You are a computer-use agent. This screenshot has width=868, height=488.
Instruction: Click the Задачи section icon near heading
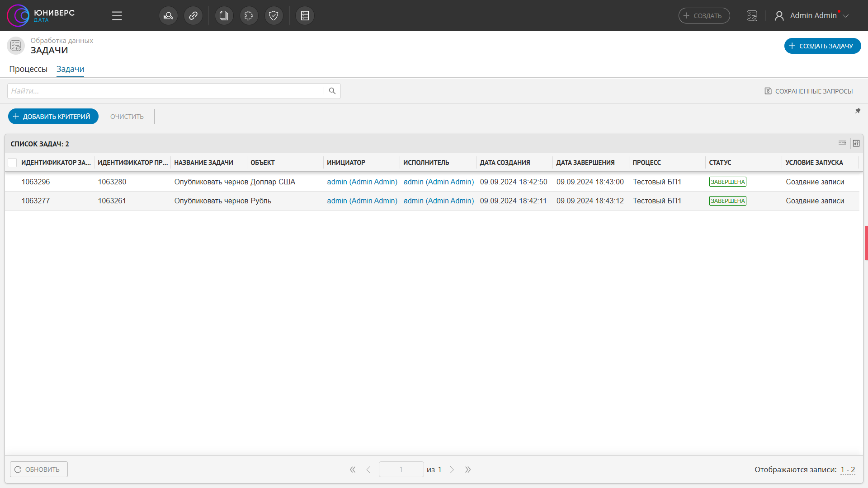(x=16, y=46)
